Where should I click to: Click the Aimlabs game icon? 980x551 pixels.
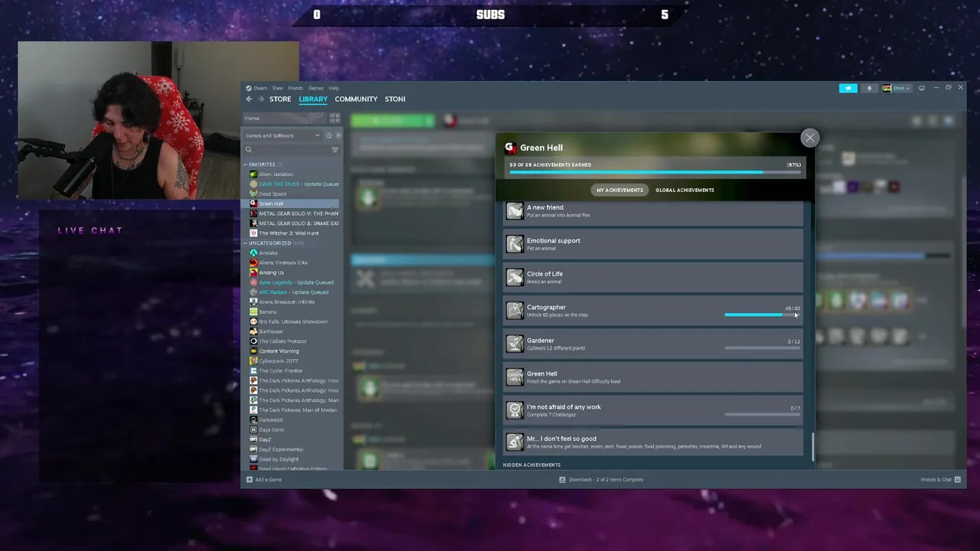coord(253,253)
